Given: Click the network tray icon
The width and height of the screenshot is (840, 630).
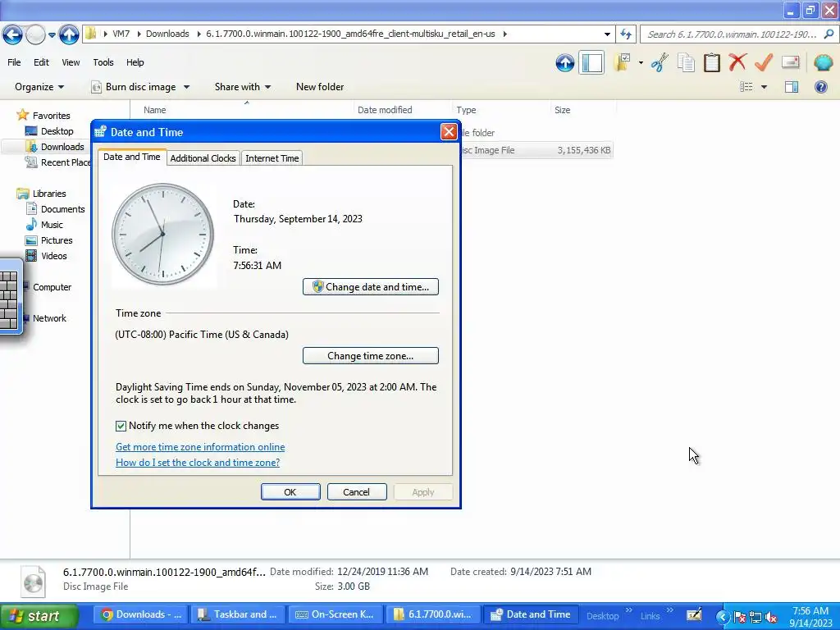Looking at the screenshot, I should coord(756,617).
